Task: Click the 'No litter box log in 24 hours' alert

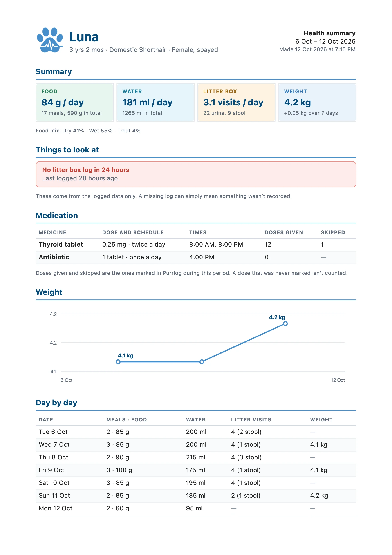Action: 196,174
